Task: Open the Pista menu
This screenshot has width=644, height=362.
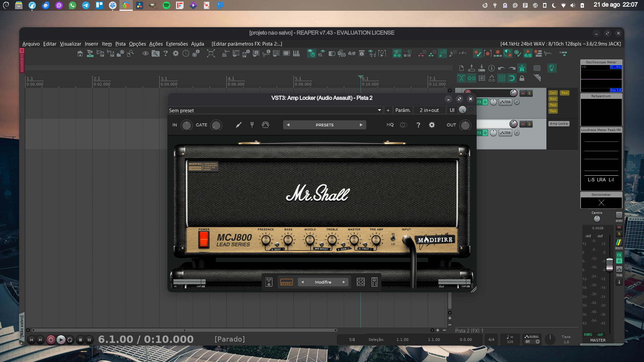Action: 120,44
